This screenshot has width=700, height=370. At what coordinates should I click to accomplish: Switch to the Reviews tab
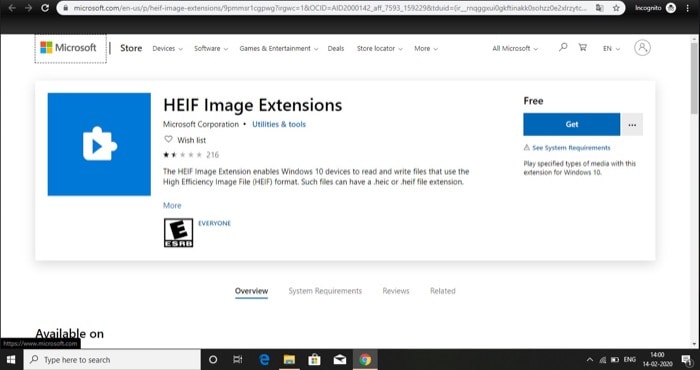click(x=396, y=291)
